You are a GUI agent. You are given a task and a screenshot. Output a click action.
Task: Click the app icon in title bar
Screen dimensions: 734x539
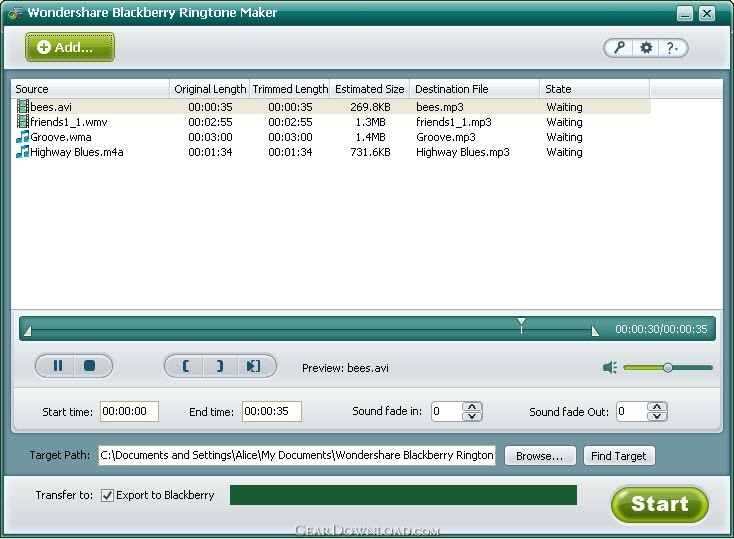[15, 13]
